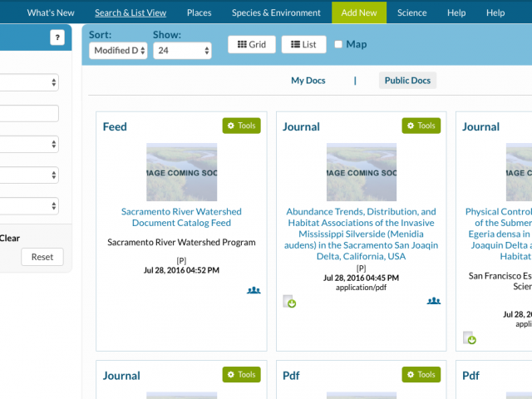532x399 pixels.
Task: Open Tools on the bottom-row Journal card
Action: coord(242,375)
